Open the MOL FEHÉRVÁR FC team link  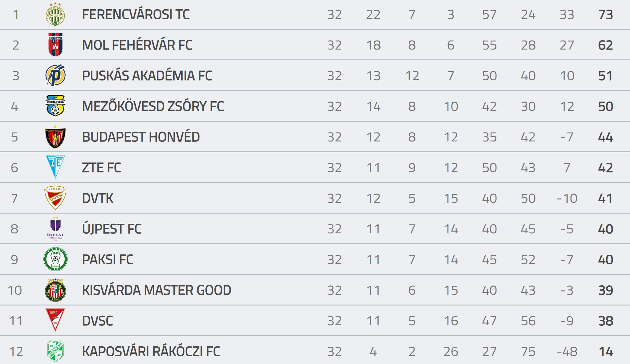tap(137, 45)
